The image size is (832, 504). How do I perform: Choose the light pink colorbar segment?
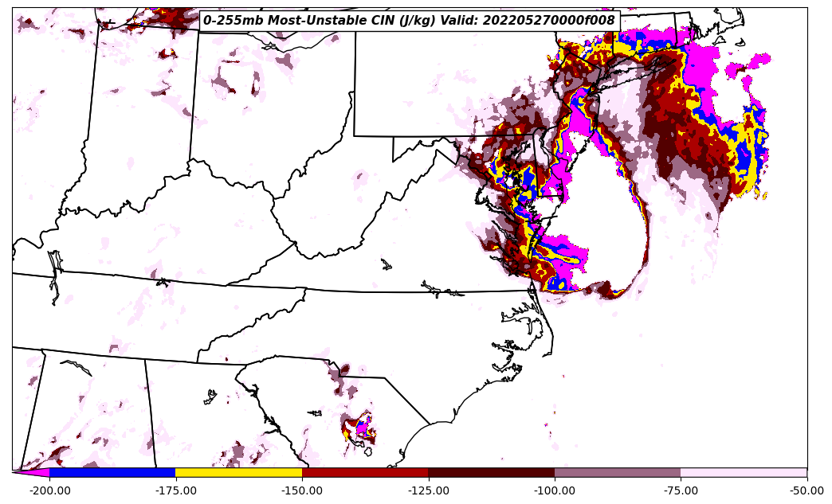[744, 472]
